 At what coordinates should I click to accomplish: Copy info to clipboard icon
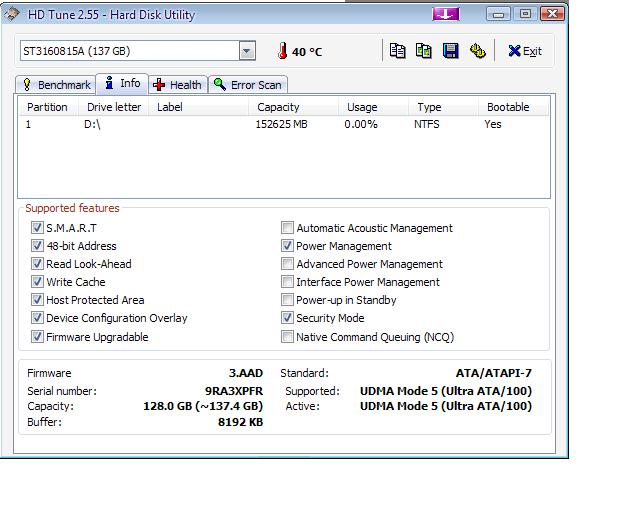[397, 51]
